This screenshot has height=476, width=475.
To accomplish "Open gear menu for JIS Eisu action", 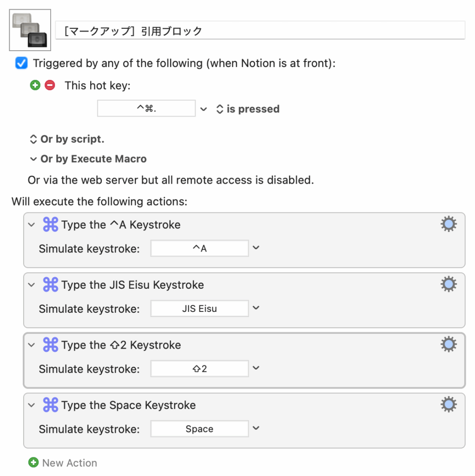I will pos(448,284).
